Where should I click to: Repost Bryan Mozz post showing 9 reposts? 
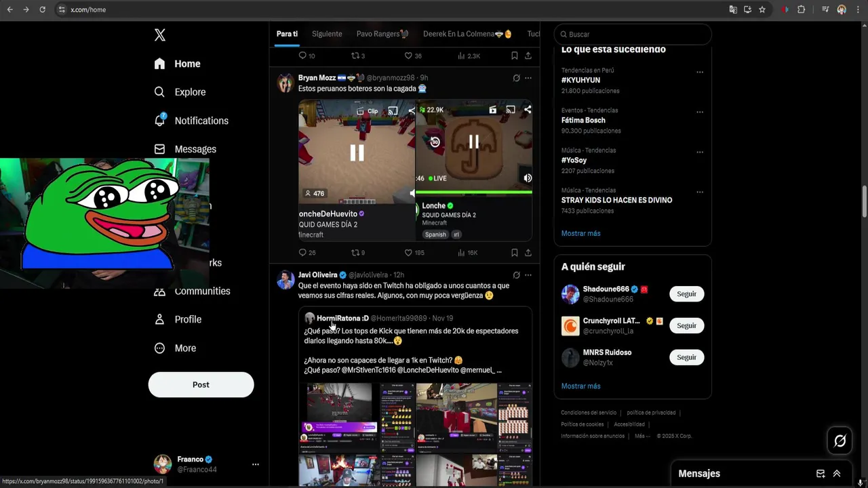coord(357,253)
